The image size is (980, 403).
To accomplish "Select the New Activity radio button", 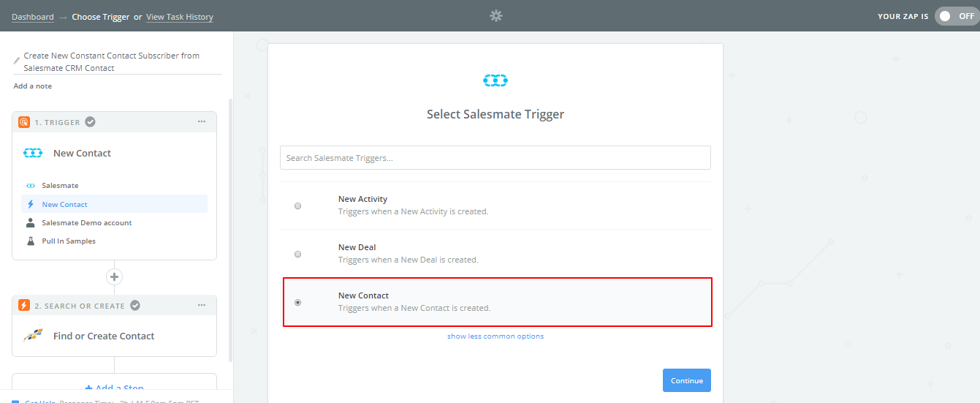I will [x=297, y=206].
